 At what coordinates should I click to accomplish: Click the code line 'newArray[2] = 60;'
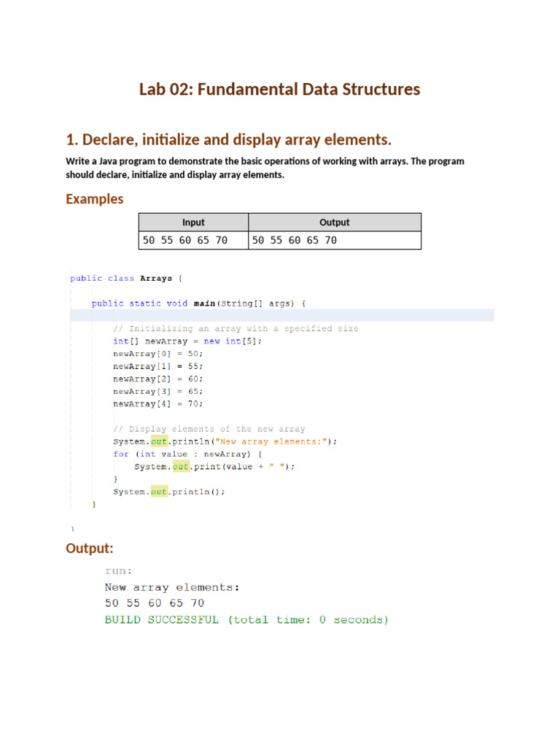pos(158,379)
